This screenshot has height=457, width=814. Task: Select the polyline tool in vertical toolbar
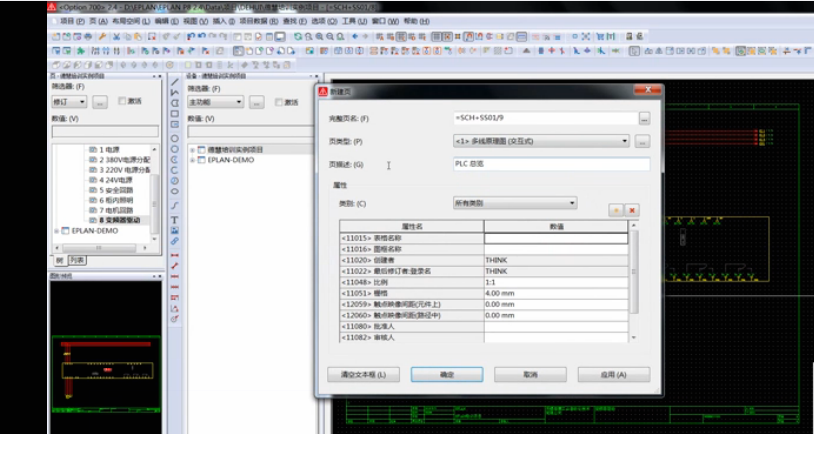(175, 92)
